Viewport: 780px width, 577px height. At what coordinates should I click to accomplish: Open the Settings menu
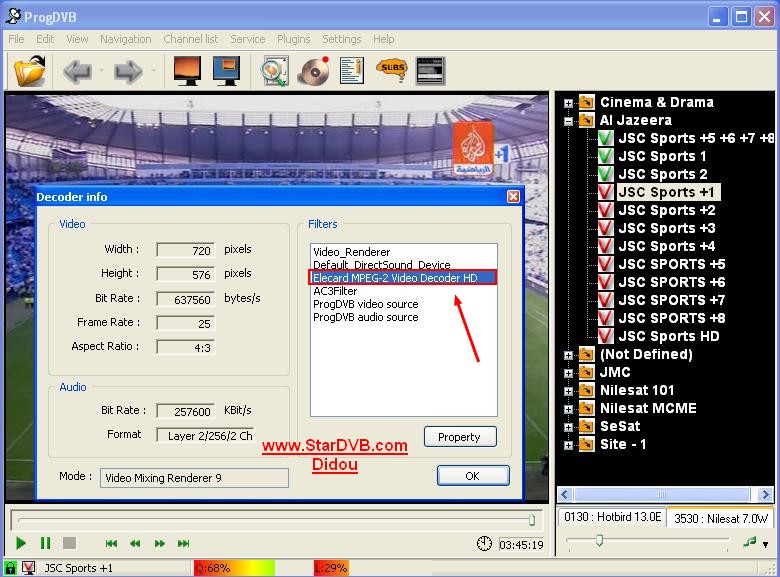(342, 39)
